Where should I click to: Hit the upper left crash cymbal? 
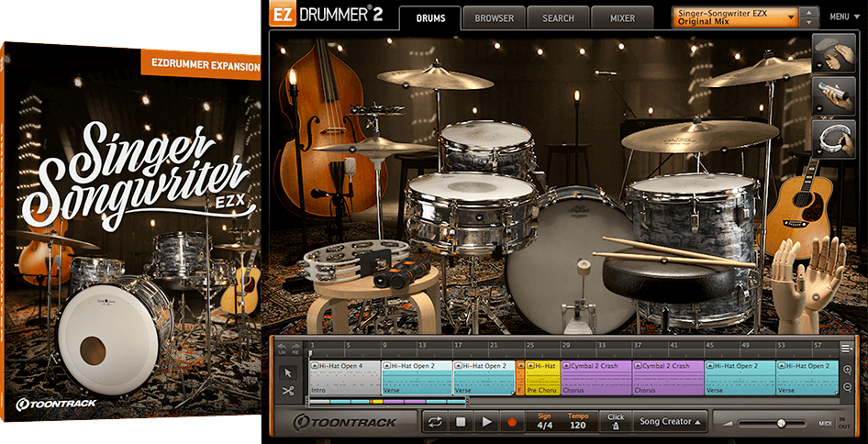click(435, 77)
